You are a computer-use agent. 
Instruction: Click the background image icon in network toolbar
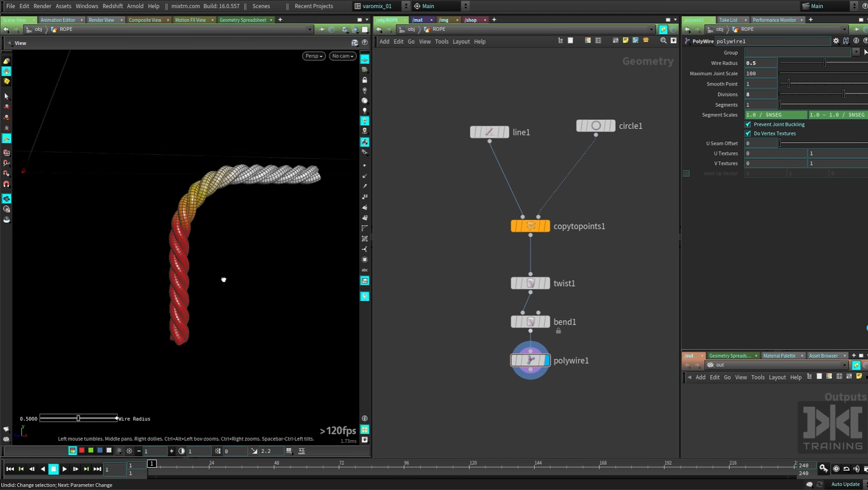click(x=635, y=41)
